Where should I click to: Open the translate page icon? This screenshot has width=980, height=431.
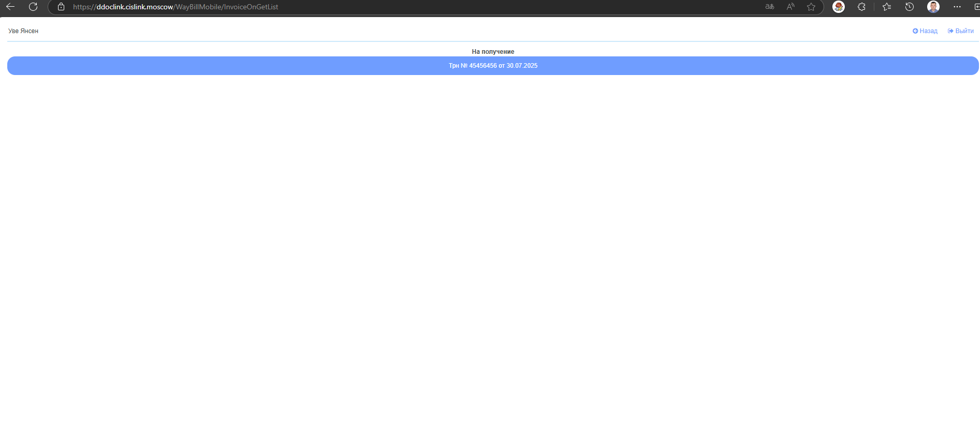pyautogui.click(x=770, y=7)
